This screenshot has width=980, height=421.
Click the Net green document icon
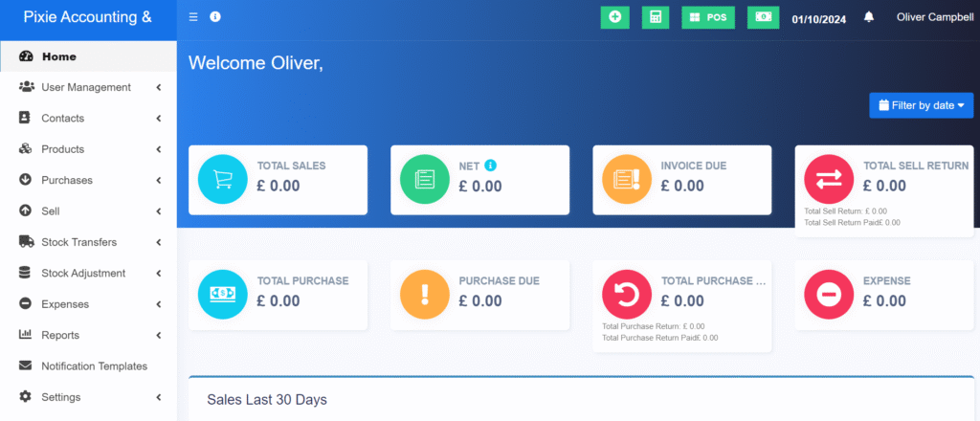click(424, 179)
